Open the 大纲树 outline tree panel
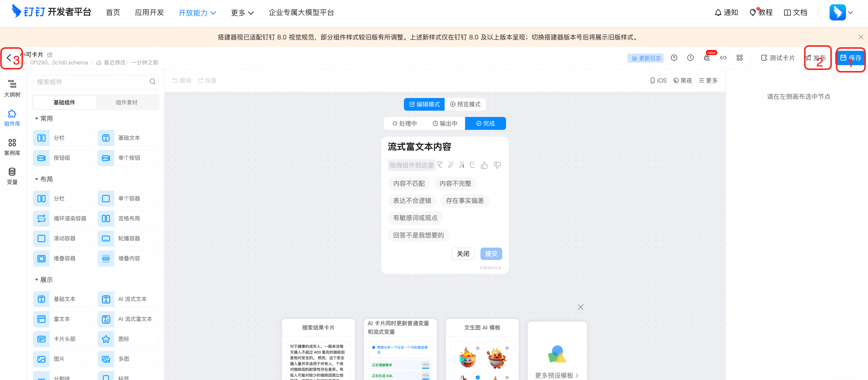 [x=12, y=88]
